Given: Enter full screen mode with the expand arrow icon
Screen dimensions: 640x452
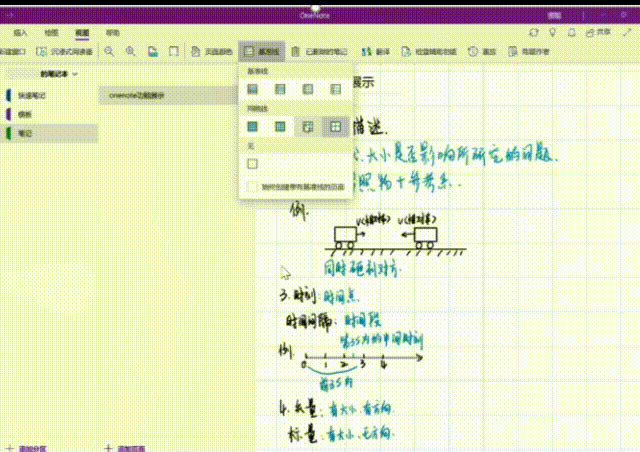Looking at the screenshot, I should tap(627, 33).
